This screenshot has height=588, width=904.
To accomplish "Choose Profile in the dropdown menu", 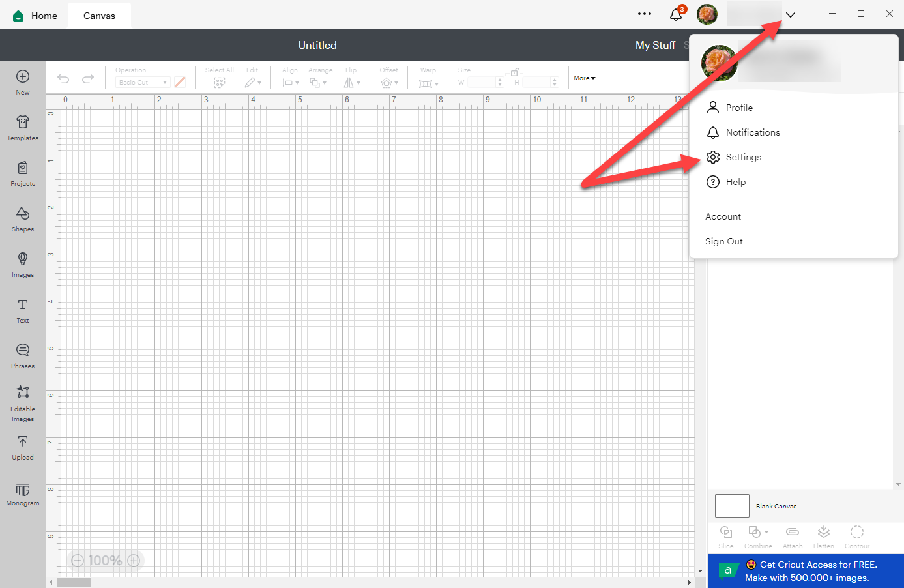I will click(739, 108).
